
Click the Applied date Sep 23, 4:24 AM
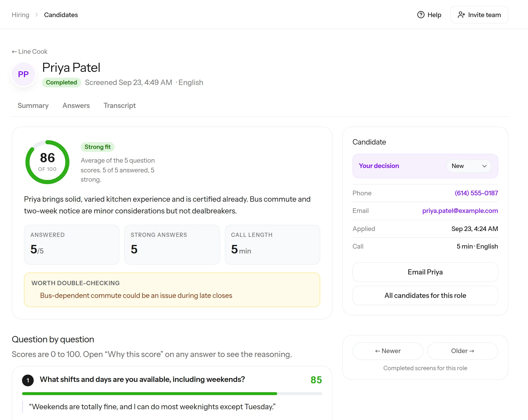pos(475,229)
